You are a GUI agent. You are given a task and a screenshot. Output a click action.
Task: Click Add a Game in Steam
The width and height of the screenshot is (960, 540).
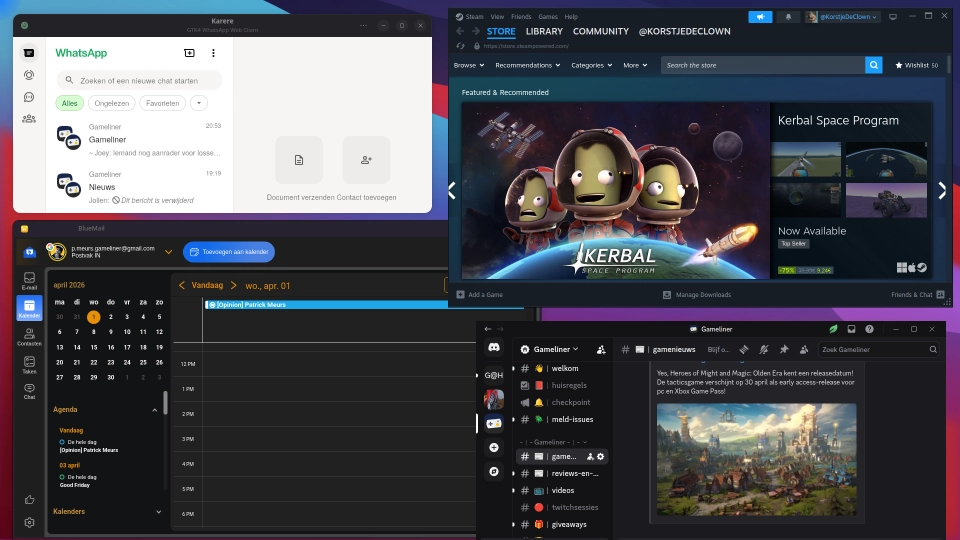coord(479,295)
